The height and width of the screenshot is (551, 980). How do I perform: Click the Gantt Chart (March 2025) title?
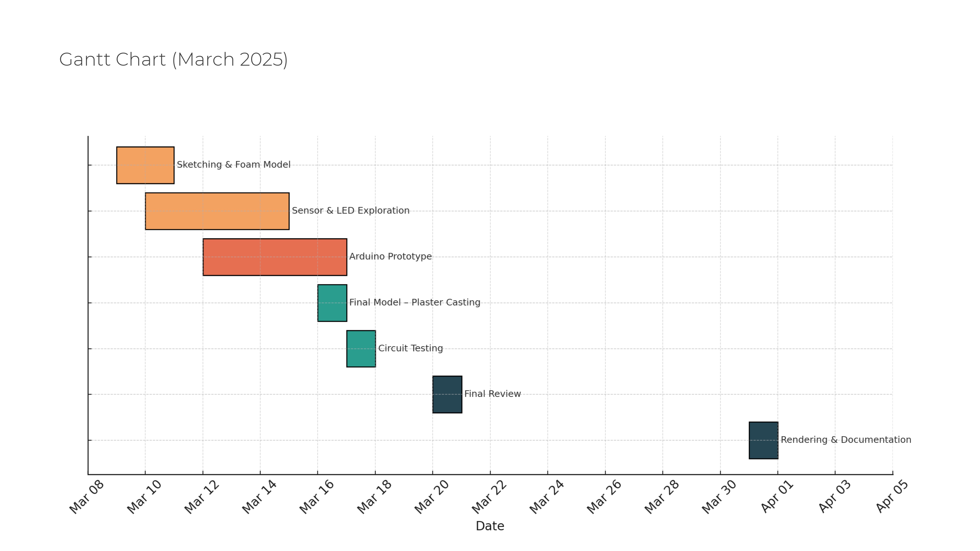click(x=173, y=60)
